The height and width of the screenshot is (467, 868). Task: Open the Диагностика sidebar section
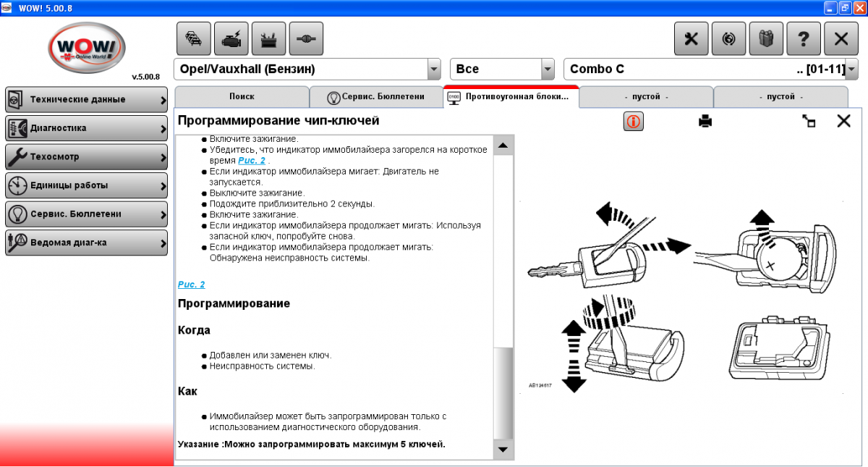point(86,128)
